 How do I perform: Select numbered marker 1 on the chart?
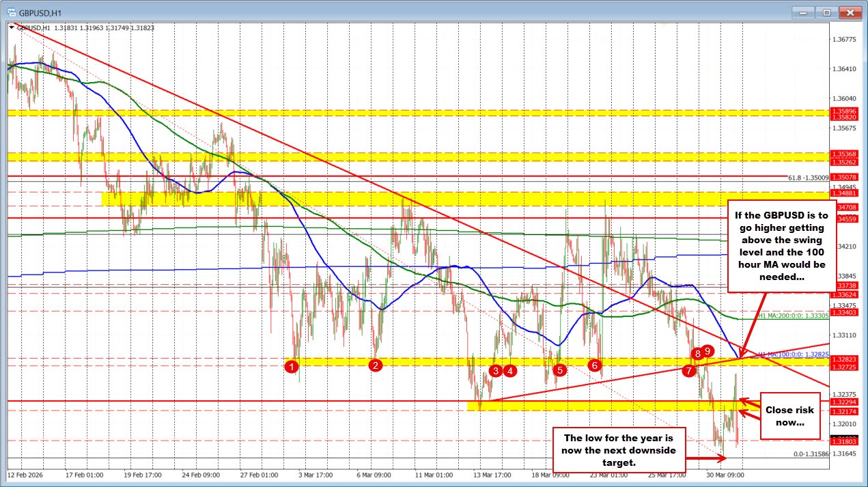point(291,366)
